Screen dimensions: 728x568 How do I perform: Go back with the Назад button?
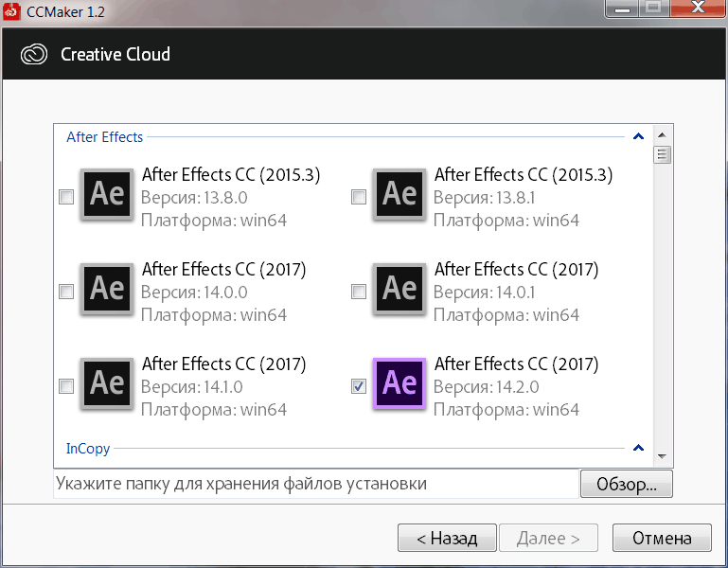point(447,538)
